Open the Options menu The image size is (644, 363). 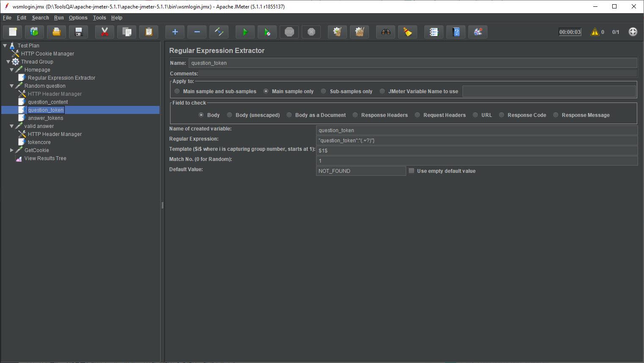click(78, 18)
